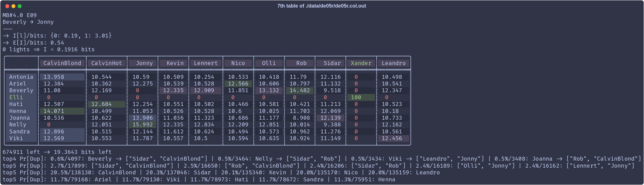644x185 pixels.
Task: Click the green zoom window button
Action: tap(20, 6)
